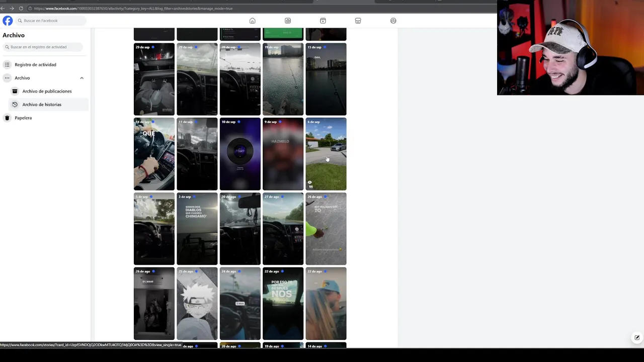Viewport: 644px width, 362px height.
Task: Open the Video tab icon in top navigation
Action: point(288,21)
